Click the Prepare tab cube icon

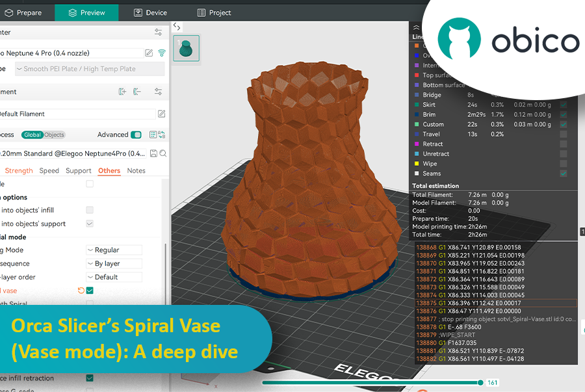tap(9, 13)
